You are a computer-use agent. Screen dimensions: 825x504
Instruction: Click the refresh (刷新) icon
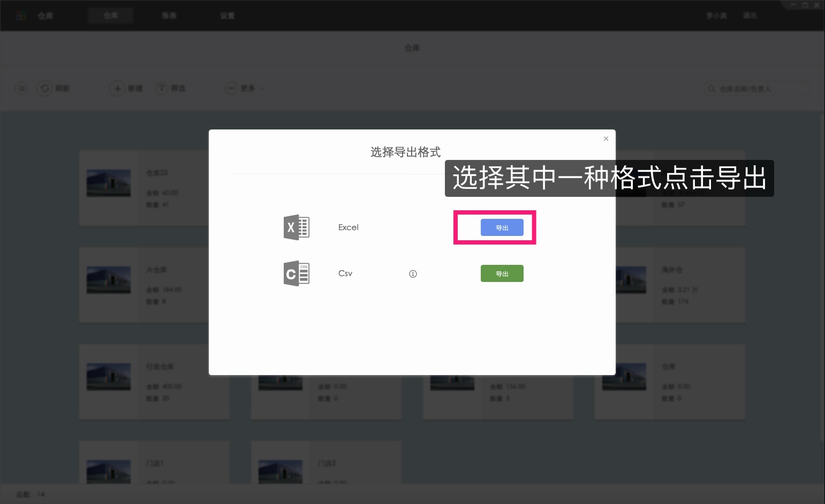pyautogui.click(x=45, y=88)
